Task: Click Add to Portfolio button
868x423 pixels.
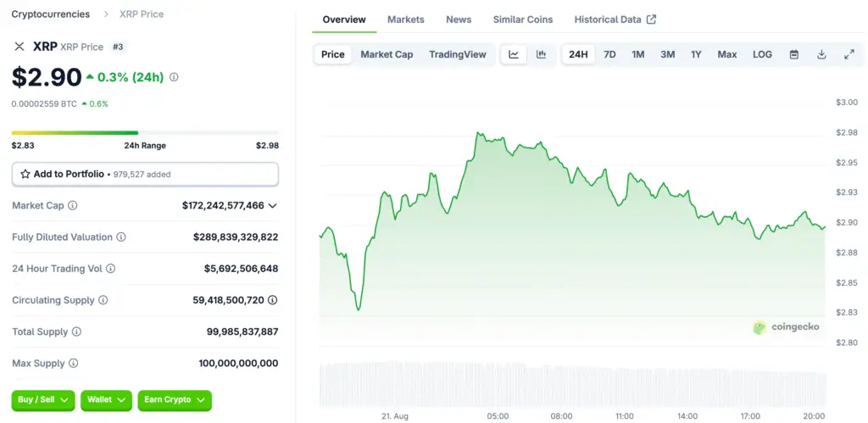Action: click(x=145, y=174)
